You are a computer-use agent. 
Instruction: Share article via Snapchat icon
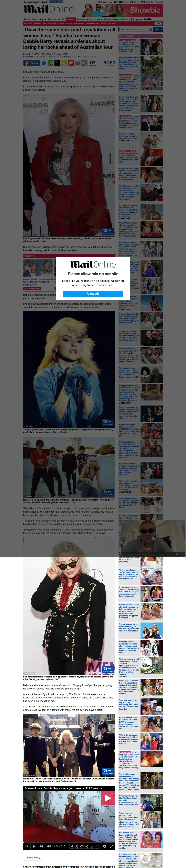point(64,63)
